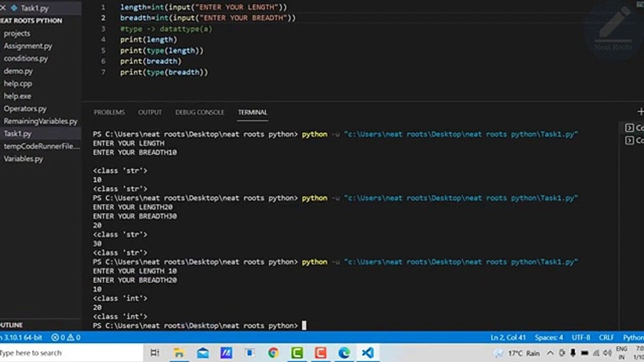Close the Task1.py editor tab
644x362 pixels.
[3, 8]
